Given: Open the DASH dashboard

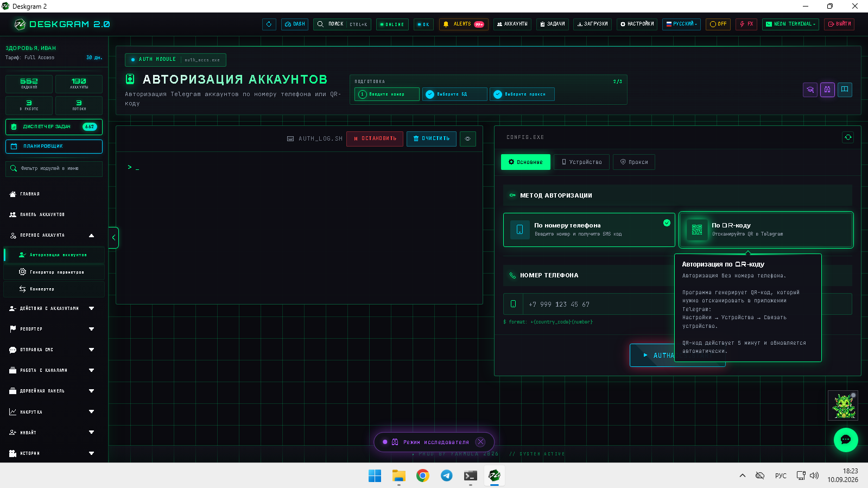Looking at the screenshot, I should [295, 24].
